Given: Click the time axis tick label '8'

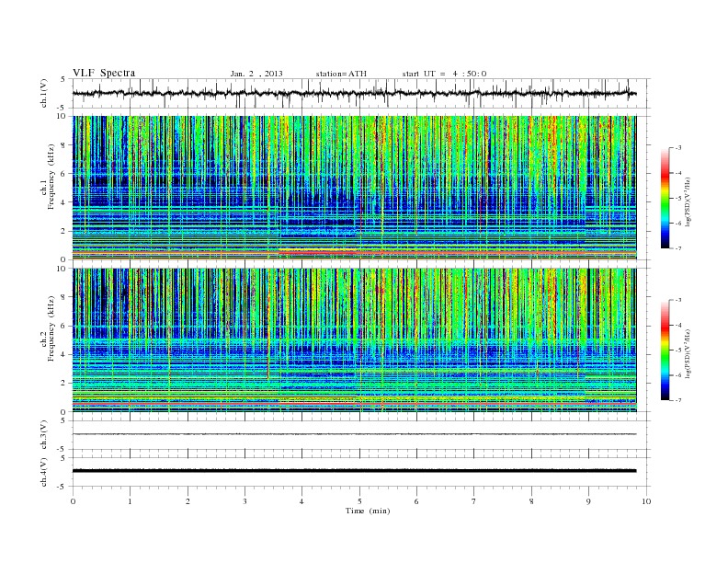Looking at the screenshot, I should 531,501.
